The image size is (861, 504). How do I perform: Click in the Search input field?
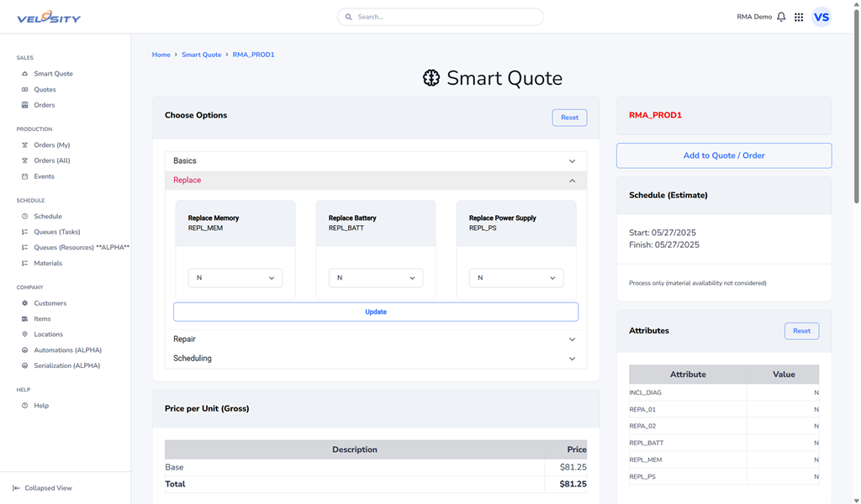click(x=446, y=17)
